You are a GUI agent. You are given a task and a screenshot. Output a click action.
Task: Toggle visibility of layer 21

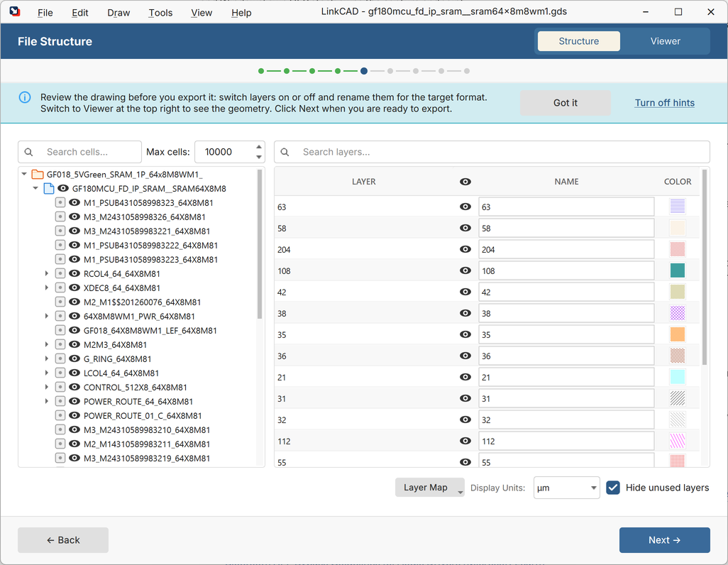tap(465, 378)
